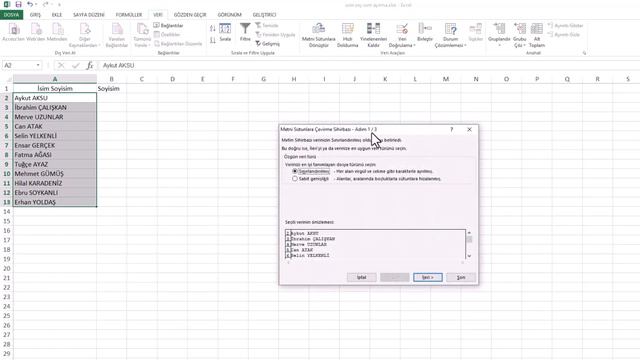Click the İleri > button in the wizard
This screenshot has height=360, width=640.
click(x=427, y=278)
